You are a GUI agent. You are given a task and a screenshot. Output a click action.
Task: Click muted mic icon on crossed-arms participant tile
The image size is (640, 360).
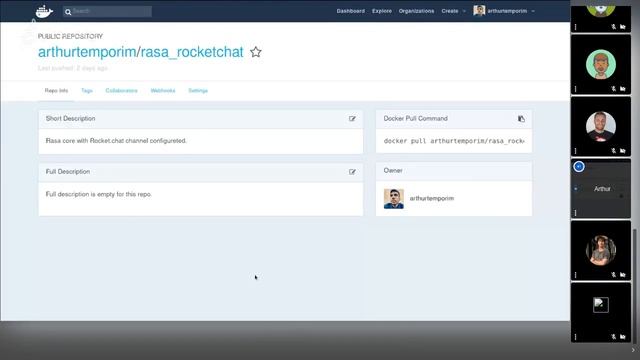click(x=613, y=275)
